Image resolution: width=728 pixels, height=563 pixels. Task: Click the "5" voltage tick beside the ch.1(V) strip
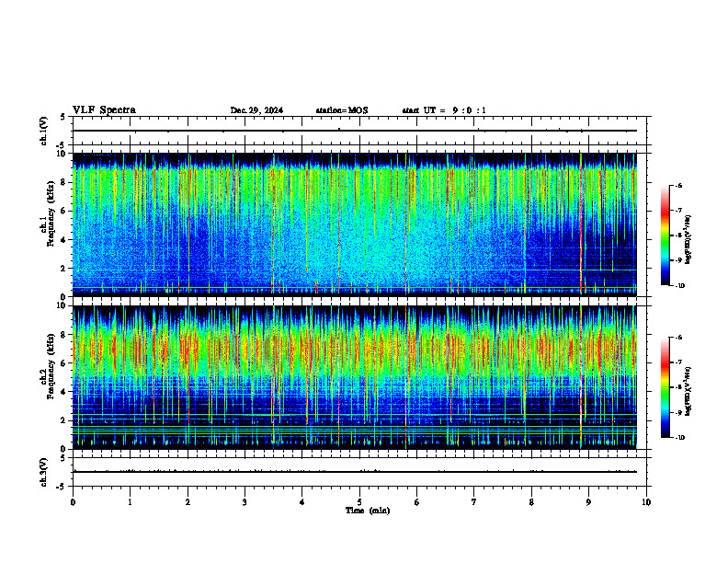pos(63,117)
